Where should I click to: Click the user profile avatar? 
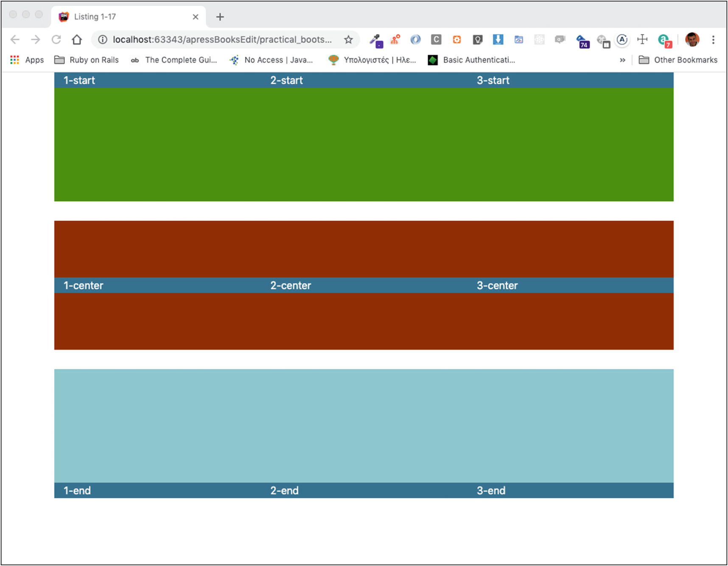[x=692, y=39]
